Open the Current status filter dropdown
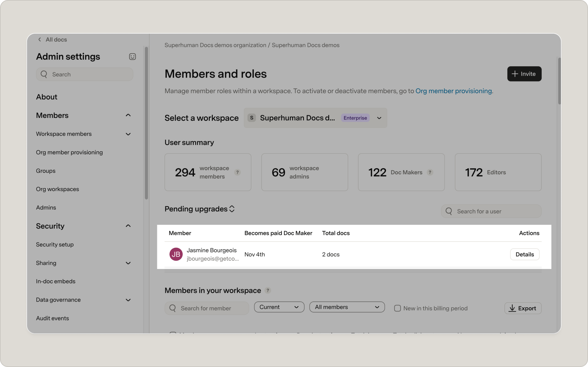 tap(279, 307)
